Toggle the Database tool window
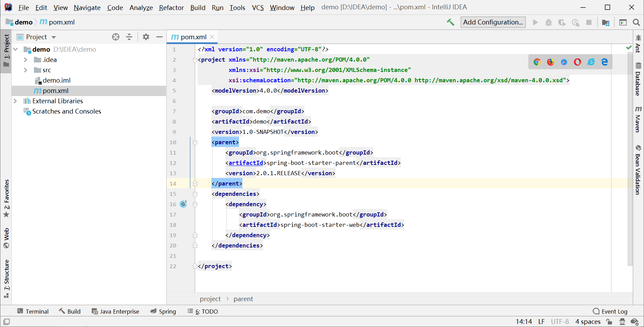The height and width of the screenshot is (327, 644). 638,79
